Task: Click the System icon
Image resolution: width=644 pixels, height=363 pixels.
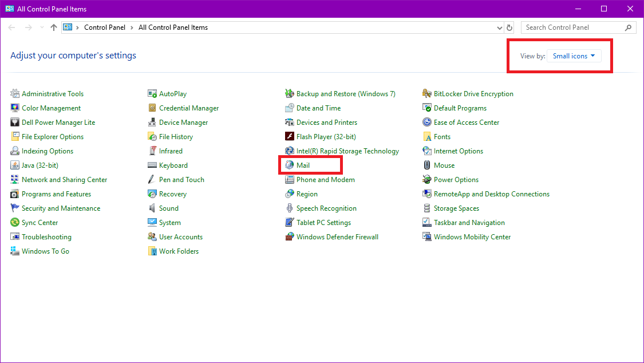Action: click(152, 223)
